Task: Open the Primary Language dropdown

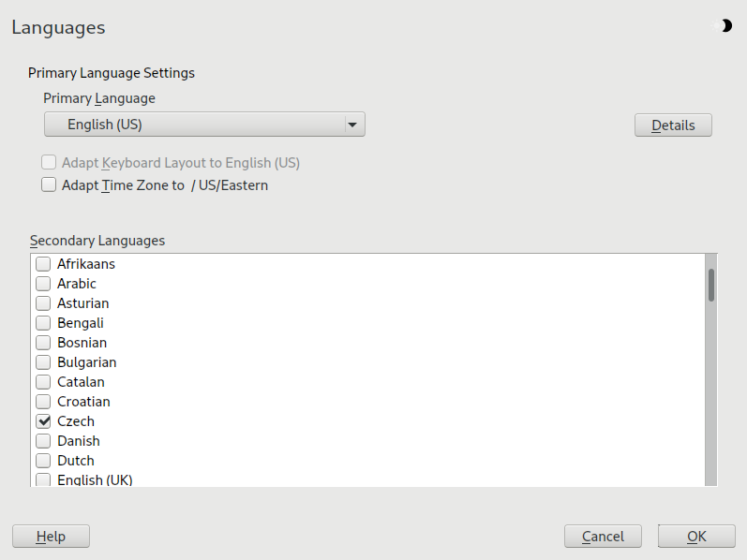Action: pos(204,125)
